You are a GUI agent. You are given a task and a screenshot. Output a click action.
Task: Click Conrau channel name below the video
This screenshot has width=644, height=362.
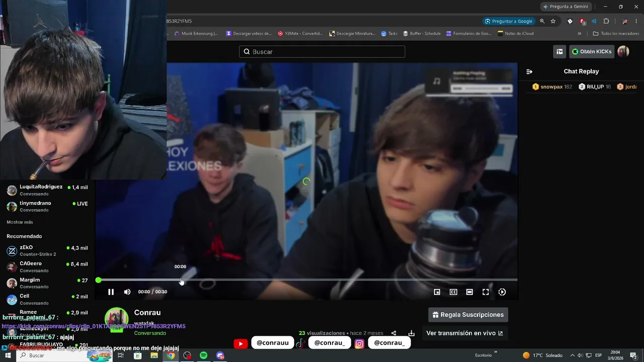(x=147, y=313)
